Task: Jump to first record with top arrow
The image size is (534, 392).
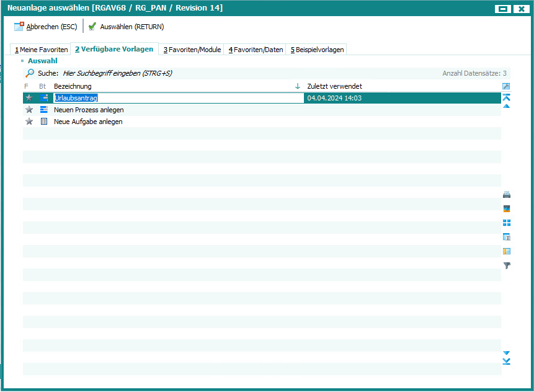Action: tap(507, 97)
